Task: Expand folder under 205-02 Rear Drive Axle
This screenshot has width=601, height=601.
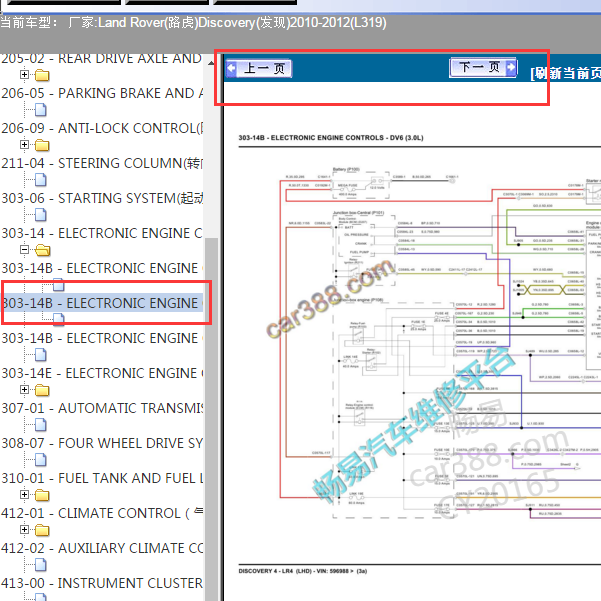Action: click(x=24, y=74)
